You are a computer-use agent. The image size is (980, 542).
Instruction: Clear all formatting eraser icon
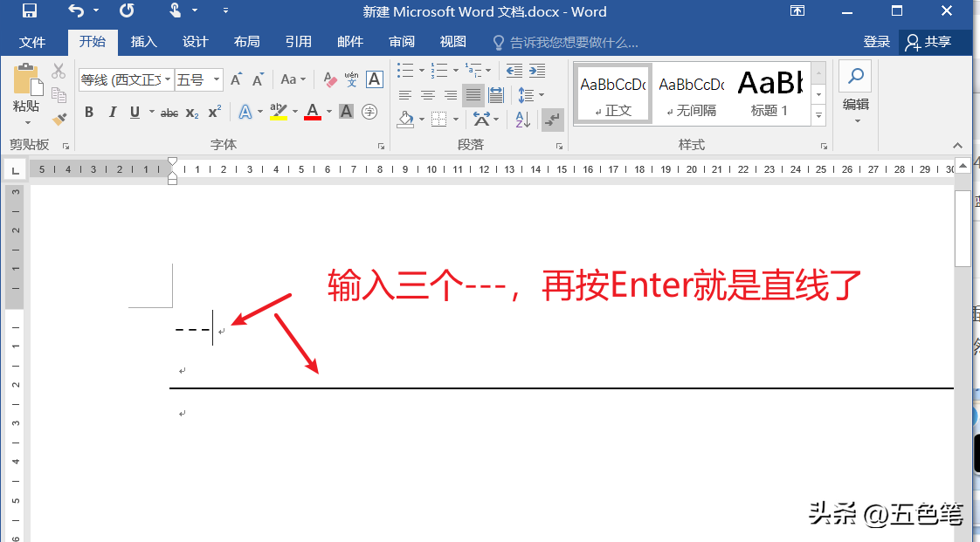point(329,79)
